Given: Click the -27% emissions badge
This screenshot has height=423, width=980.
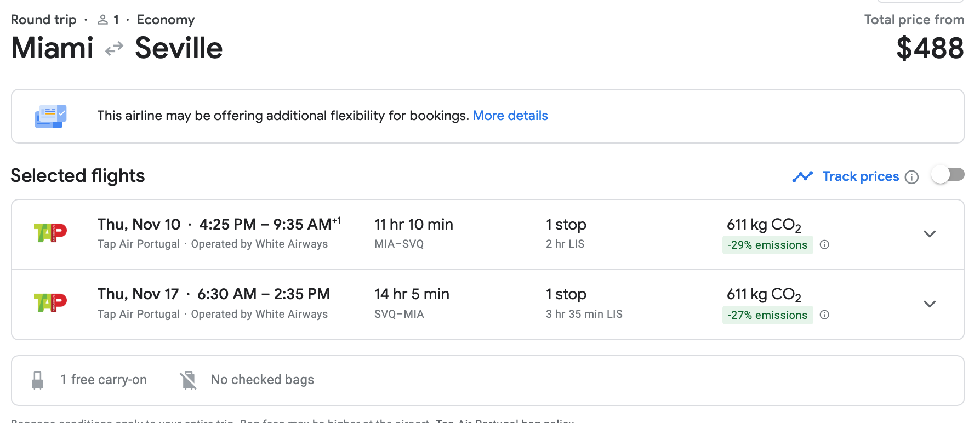Looking at the screenshot, I should pyautogui.click(x=767, y=315).
